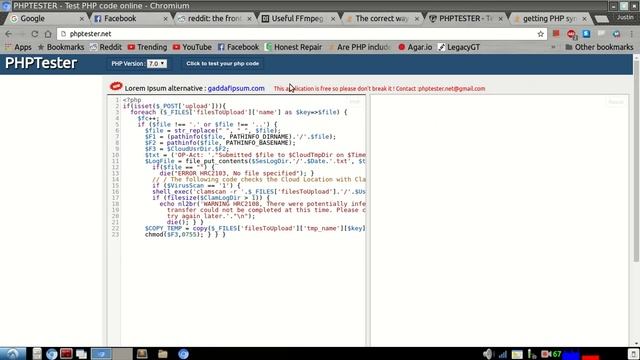The image size is (640, 360).
Task: Open the red terminal launcher in taskbar
Action: click(66, 353)
